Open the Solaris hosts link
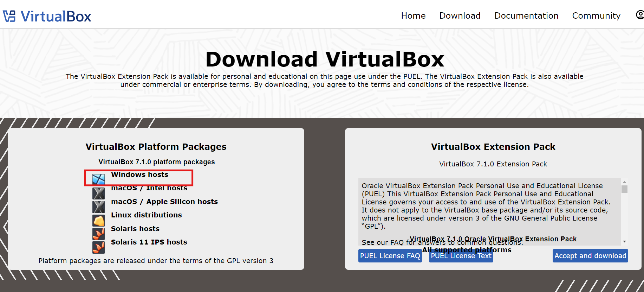644x292 pixels. (135, 229)
